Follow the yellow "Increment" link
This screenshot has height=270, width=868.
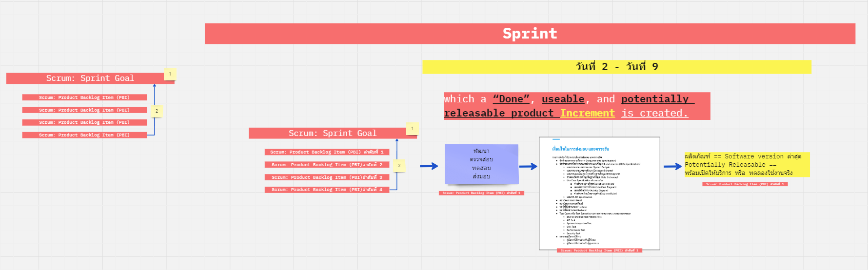588,114
